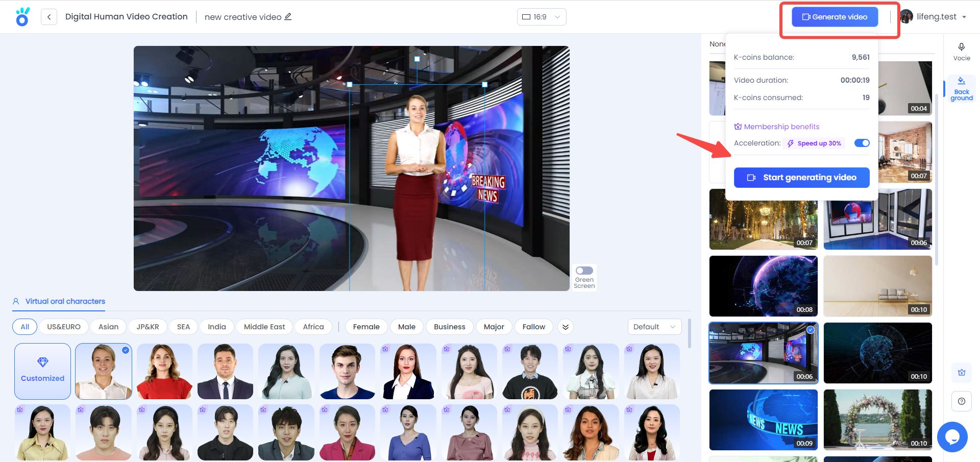The image size is (980, 462).
Task: Select the top rotate handle above the character
Action: (x=417, y=59)
